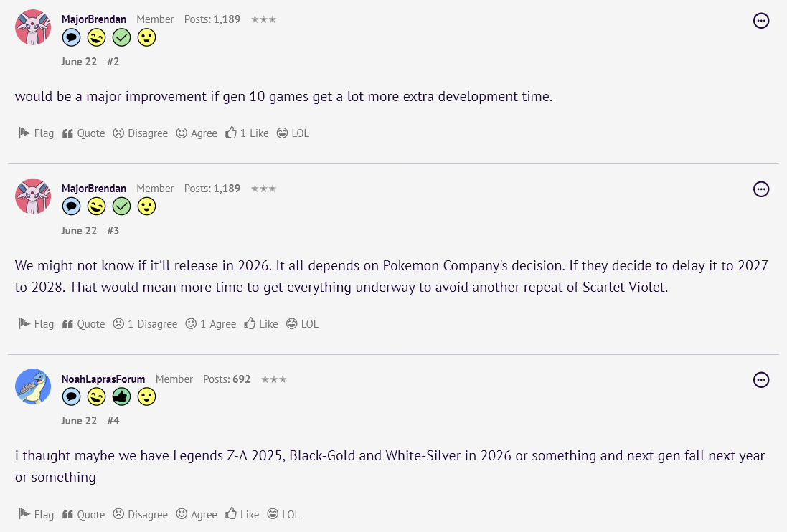Screen dimensions: 787x532
Task: Open the NoahLaprasForum username link
Action: click(x=103, y=379)
